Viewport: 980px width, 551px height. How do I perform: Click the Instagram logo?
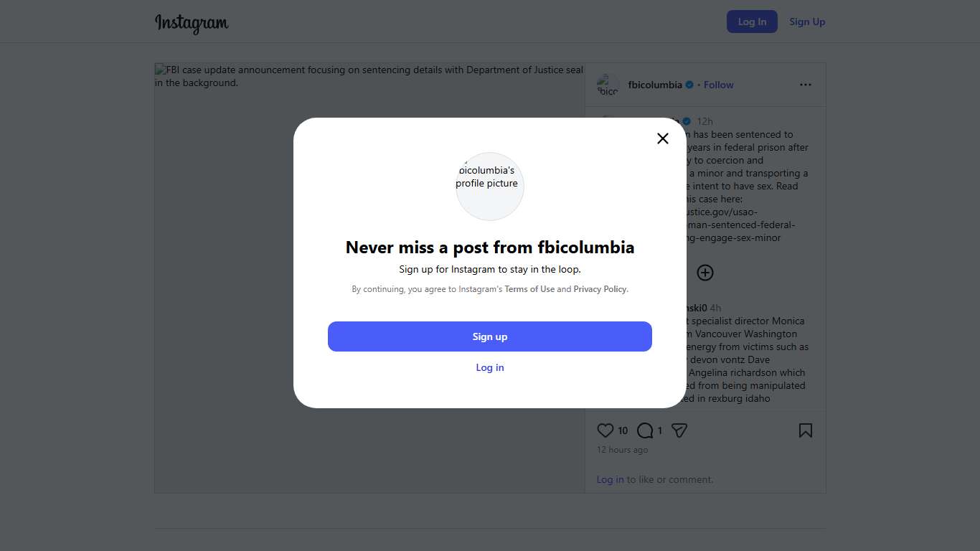[x=192, y=22]
